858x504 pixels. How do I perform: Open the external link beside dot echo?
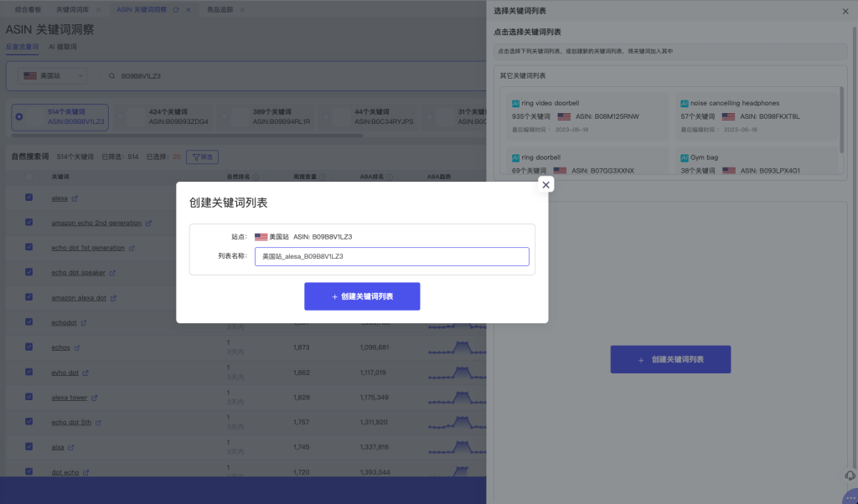click(86, 472)
